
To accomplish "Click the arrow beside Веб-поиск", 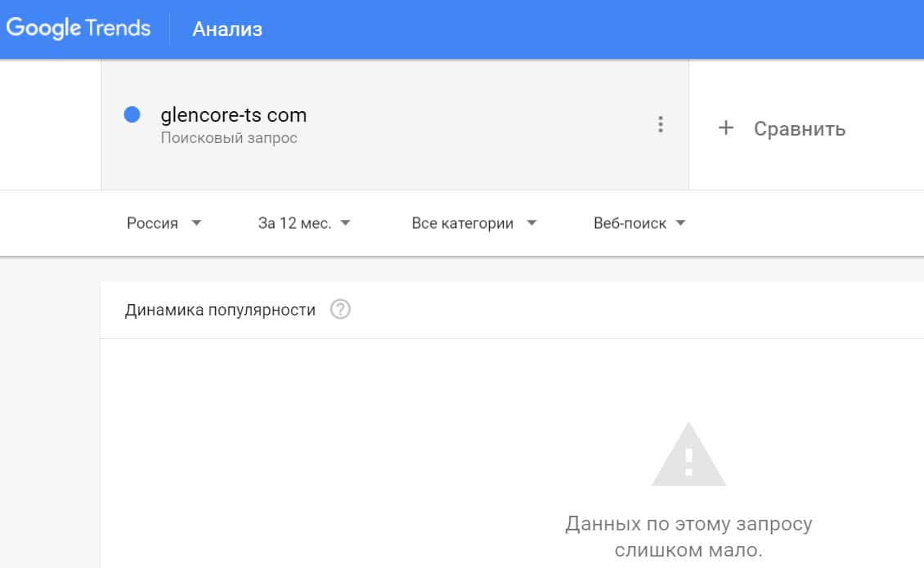I will tap(680, 223).
